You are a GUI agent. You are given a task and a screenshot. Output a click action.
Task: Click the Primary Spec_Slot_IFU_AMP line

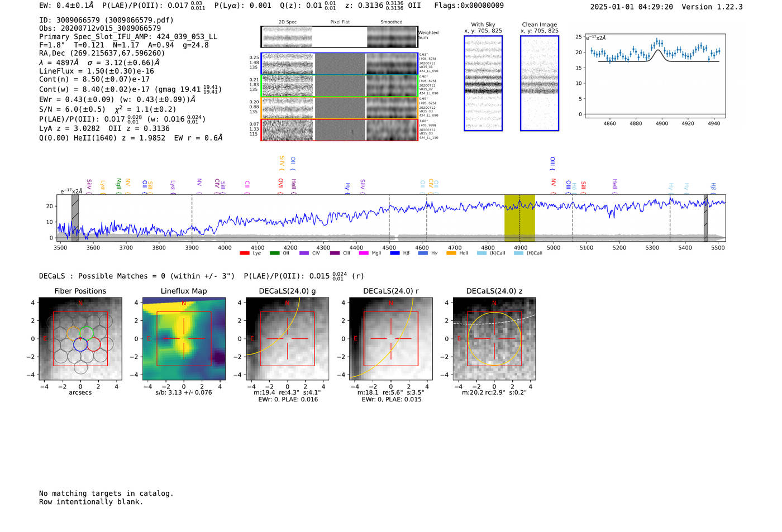pyautogui.click(x=128, y=36)
